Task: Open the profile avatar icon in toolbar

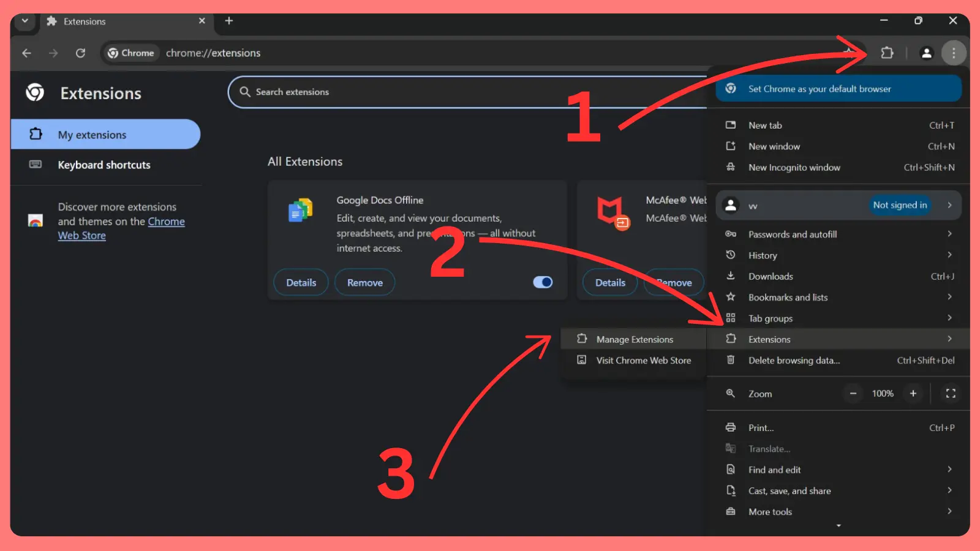Action: click(x=926, y=53)
